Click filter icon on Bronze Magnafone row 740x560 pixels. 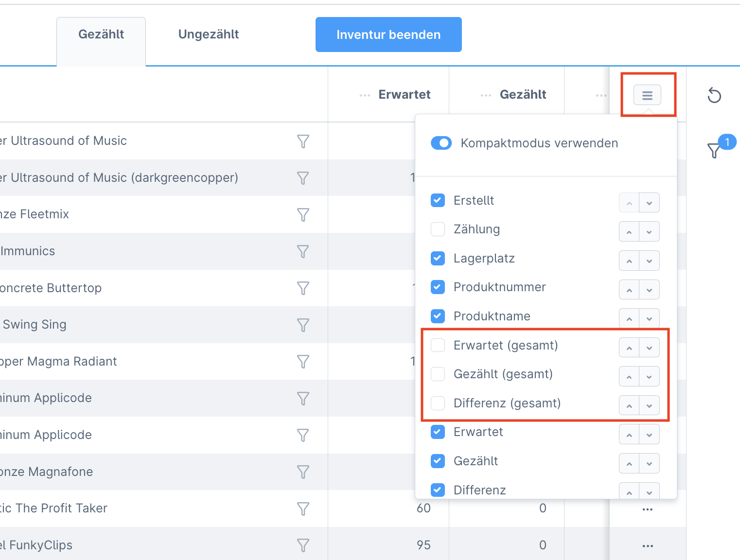(x=303, y=472)
